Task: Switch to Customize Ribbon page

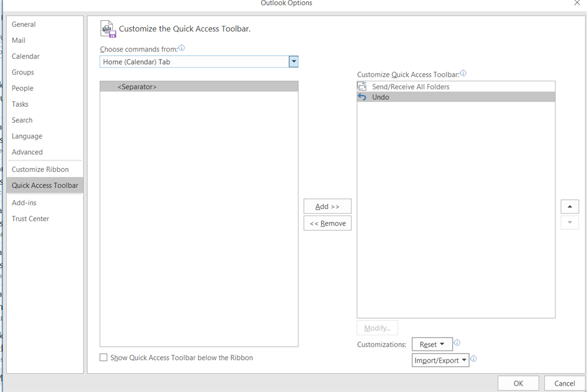Action: click(x=45, y=169)
